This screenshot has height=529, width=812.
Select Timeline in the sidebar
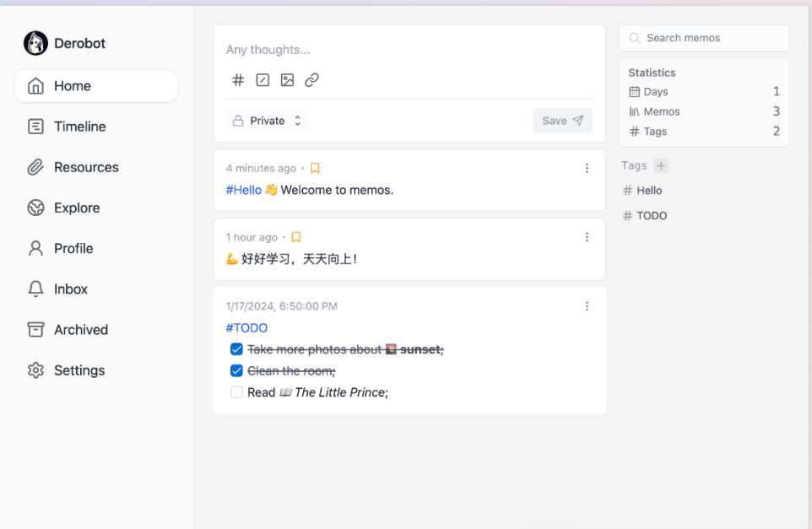pyautogui.click(x=80, y=126)
